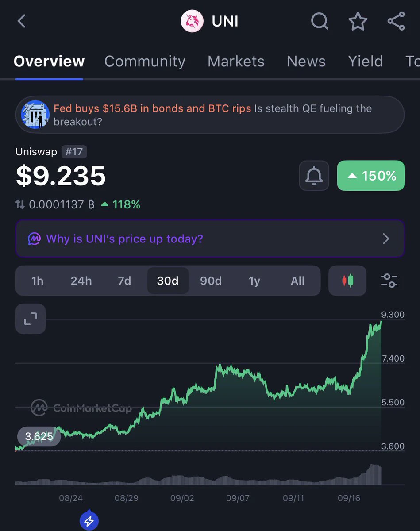This screenshot has height=531, width=420.
Task: Tap the 09/07 date label
Action: point(238,498)
